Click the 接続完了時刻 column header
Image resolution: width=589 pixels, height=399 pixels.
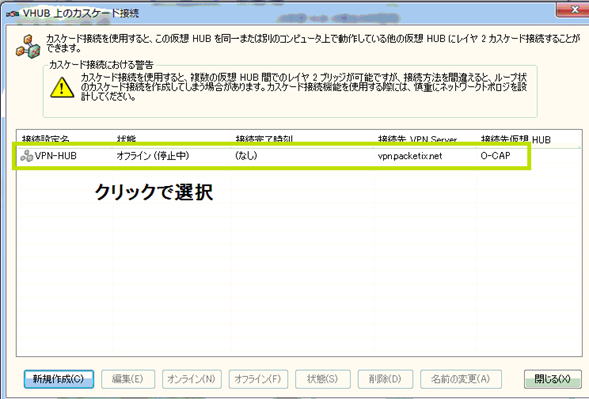264,140
